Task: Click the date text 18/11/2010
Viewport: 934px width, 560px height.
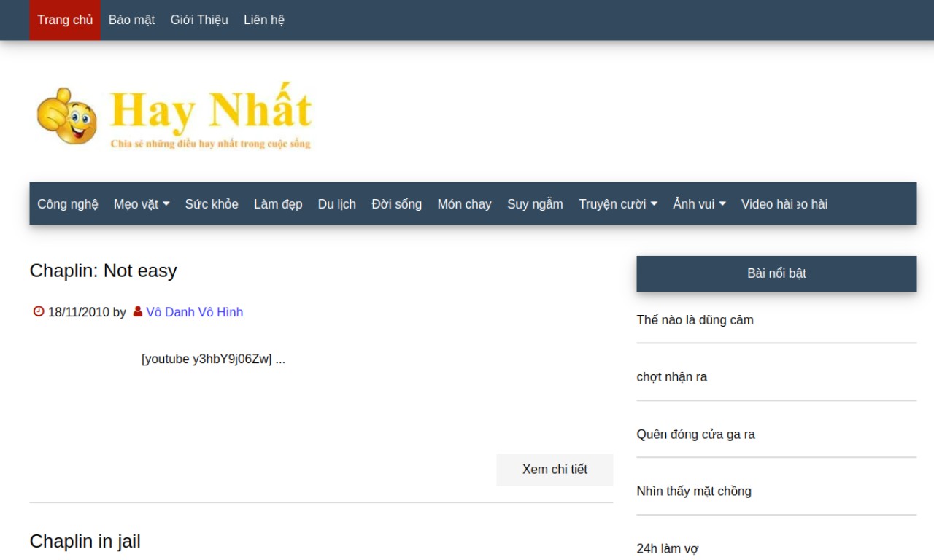Action: coord(79,312)
